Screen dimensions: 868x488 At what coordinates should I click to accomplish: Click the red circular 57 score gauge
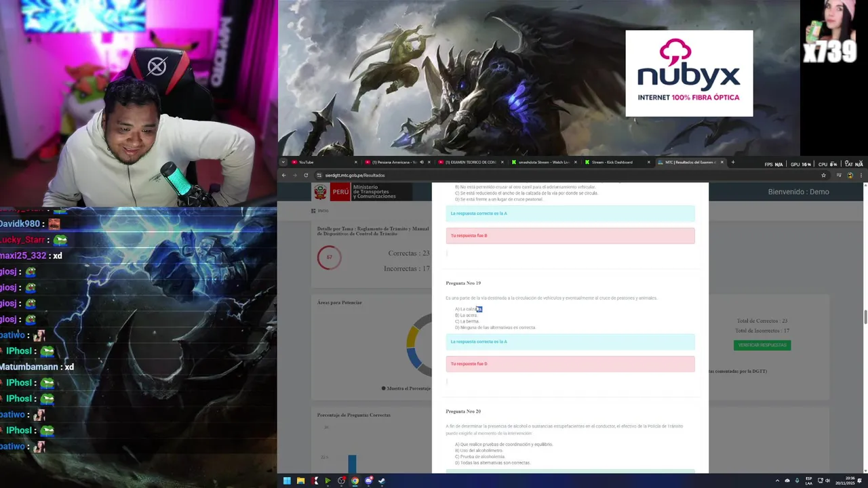(x=329, y=257)
